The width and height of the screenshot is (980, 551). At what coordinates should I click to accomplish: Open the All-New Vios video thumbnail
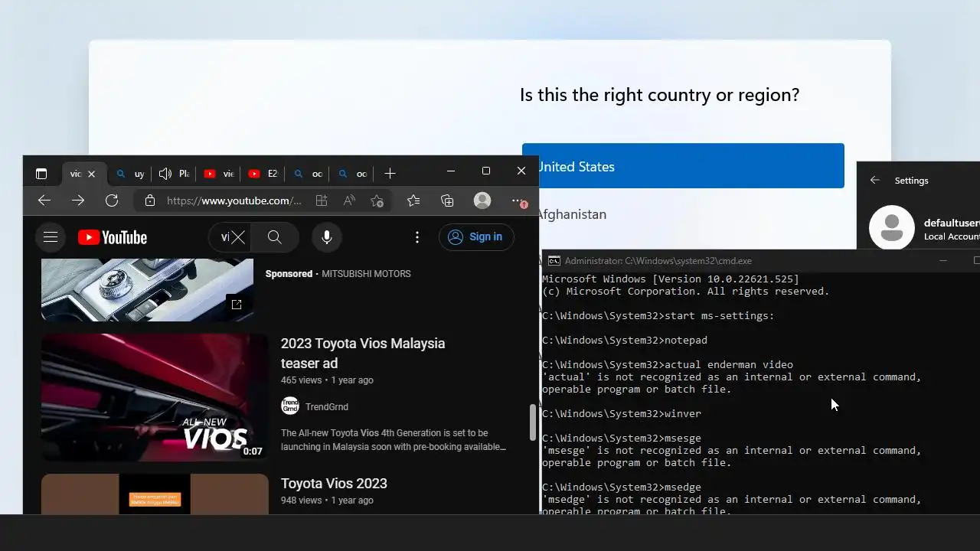click(x=155, y=397)
